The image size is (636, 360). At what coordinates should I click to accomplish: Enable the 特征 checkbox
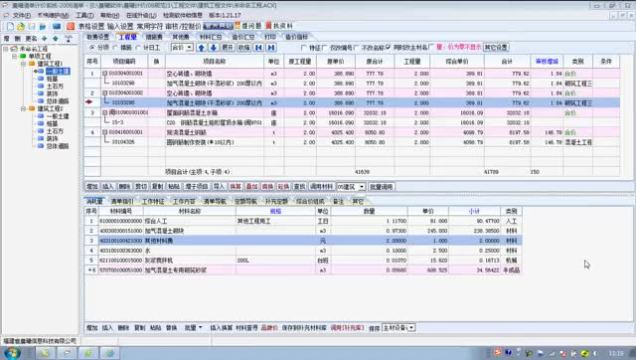(304, 47)
